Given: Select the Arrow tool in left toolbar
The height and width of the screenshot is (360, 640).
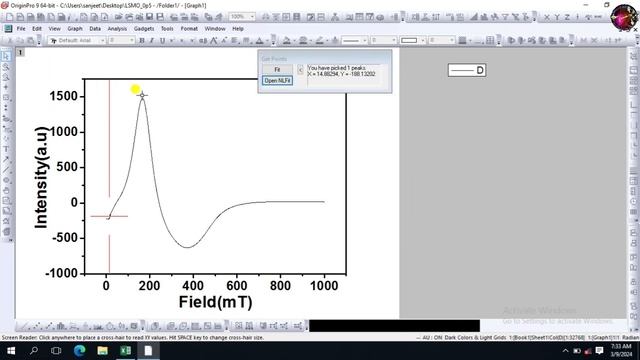Looking at the screenshot, I should click(x=6, y=159).
